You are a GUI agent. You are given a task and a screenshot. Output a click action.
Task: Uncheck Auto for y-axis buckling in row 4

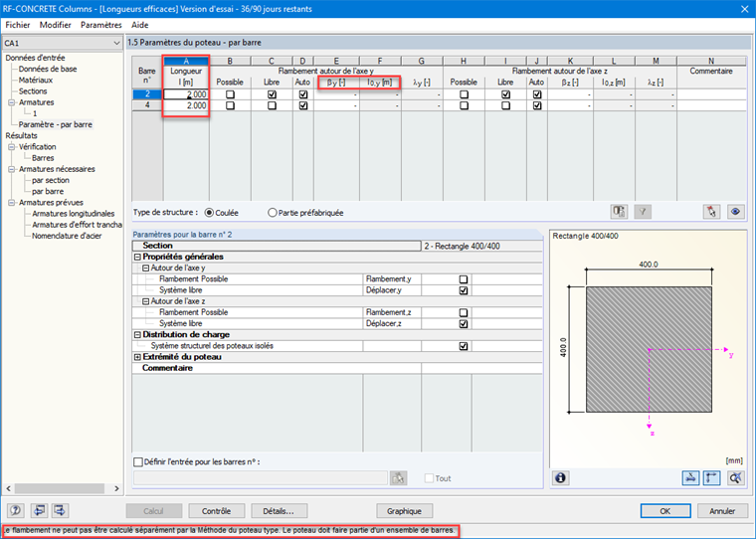click(302, 105)
